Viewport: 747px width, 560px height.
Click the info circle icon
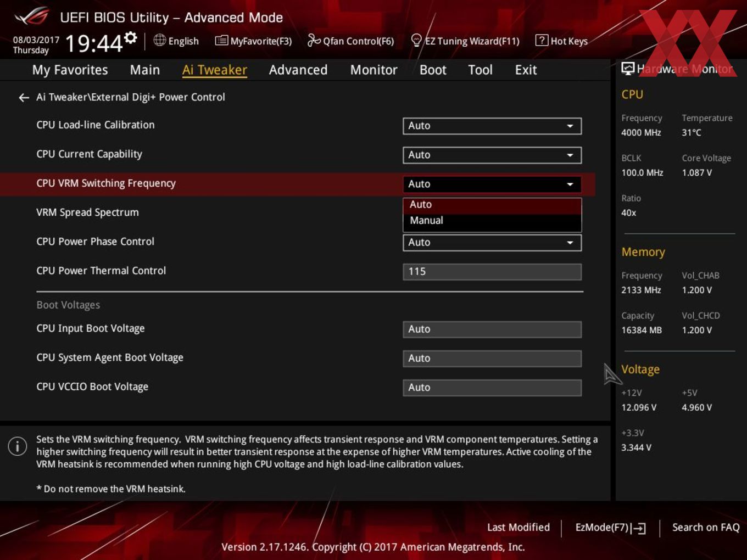click(18, 446)
